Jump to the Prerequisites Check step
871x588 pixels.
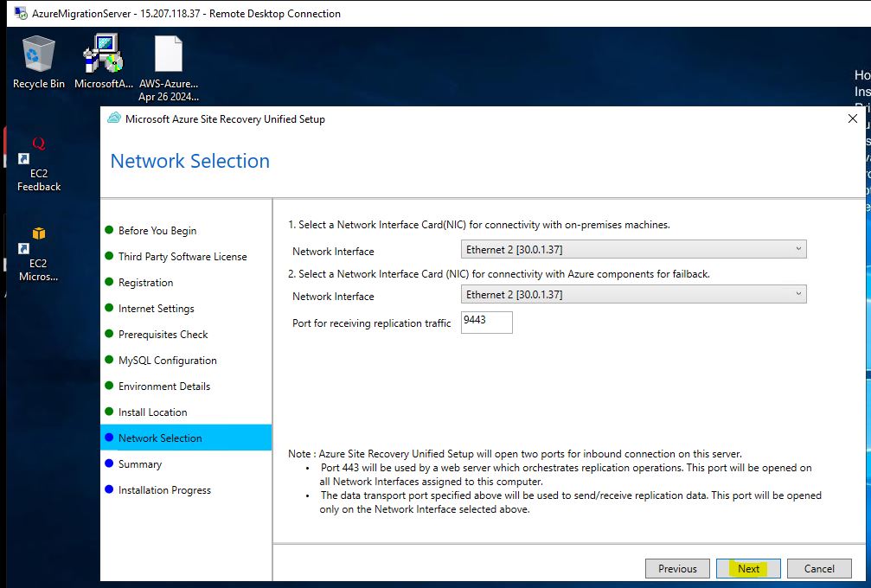coord(163,335)
